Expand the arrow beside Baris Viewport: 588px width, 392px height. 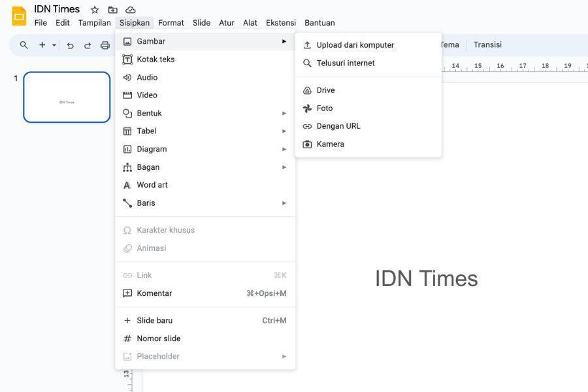tap(284, 203)
